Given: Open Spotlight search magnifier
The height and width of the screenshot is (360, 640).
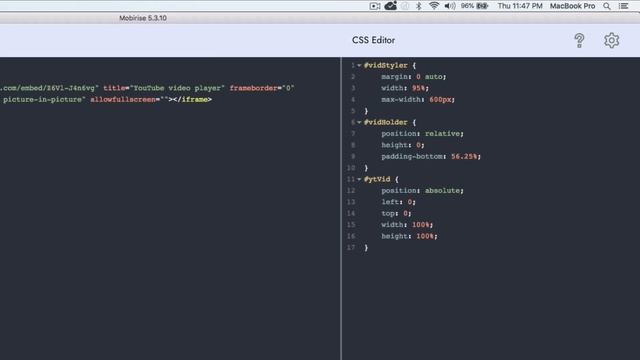Looking at the screenshot, I should pyautogui.click(x=607, y=6).
